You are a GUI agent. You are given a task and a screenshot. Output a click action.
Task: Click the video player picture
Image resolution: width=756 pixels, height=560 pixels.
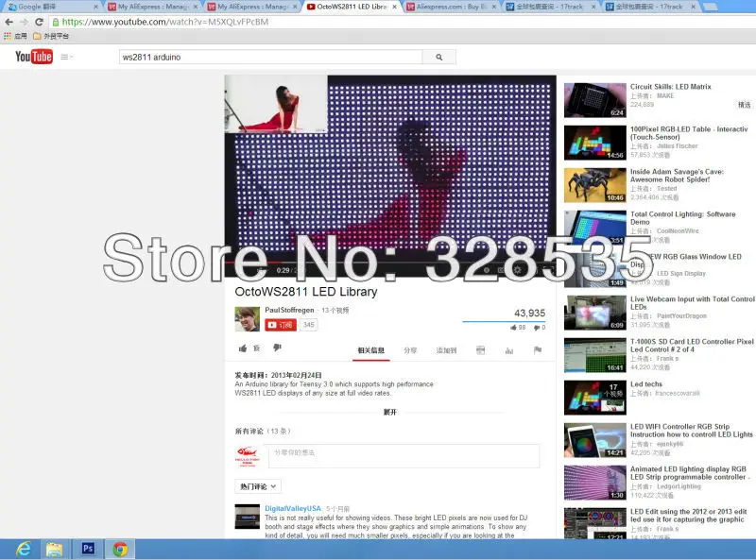pos(390,169)
